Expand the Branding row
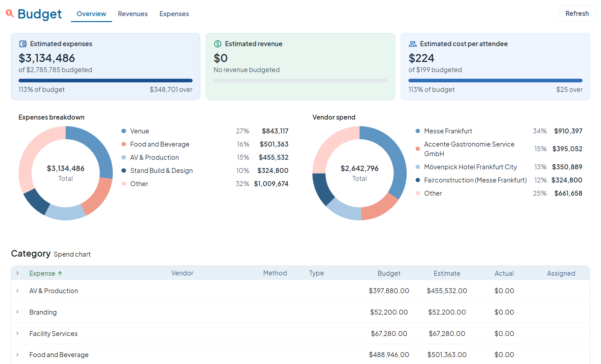Image resolution: width=601 pixels, height=364 pixels. pos(17,312)
